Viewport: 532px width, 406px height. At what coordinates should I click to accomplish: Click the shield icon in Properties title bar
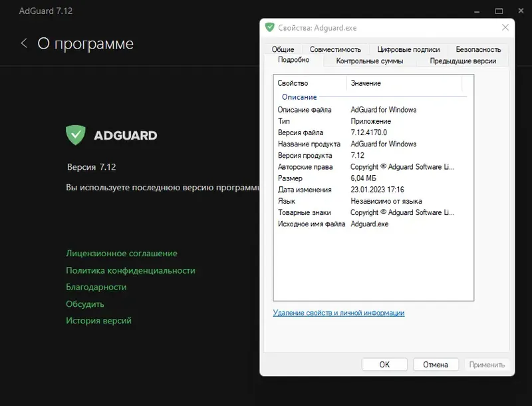click(270, 27)
